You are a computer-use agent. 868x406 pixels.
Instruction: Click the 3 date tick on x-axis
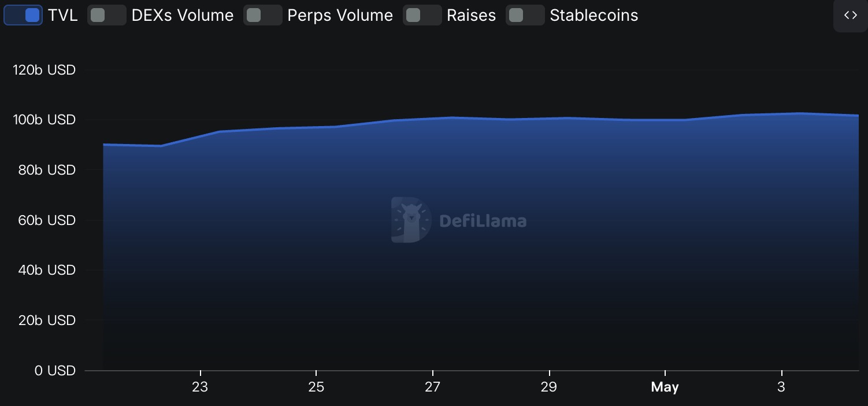[x=781, y=387]
